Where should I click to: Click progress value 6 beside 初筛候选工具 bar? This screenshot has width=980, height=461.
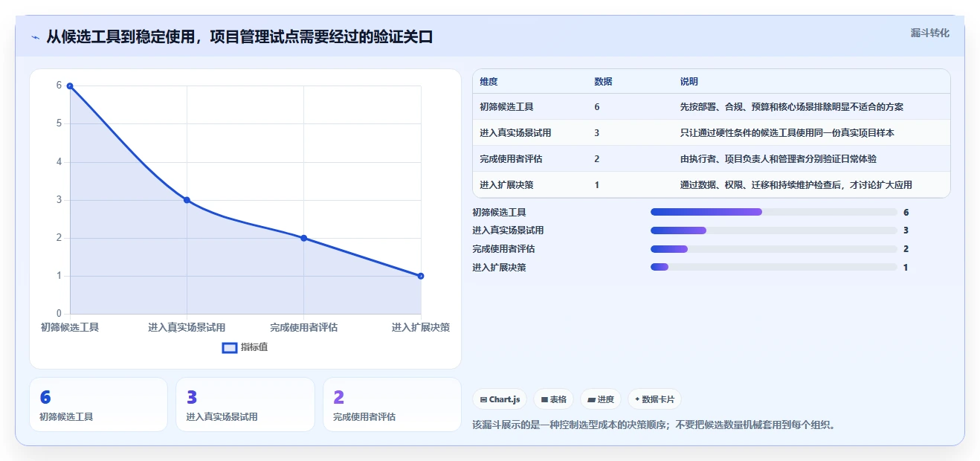(x=906, y=213)
